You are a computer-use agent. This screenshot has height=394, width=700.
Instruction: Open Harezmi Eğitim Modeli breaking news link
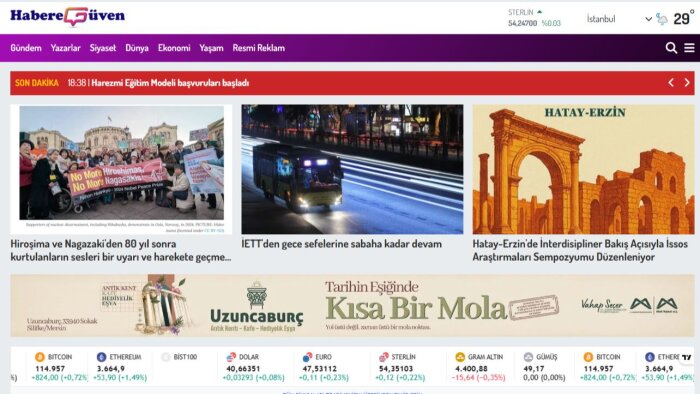(x=170, y=83)
